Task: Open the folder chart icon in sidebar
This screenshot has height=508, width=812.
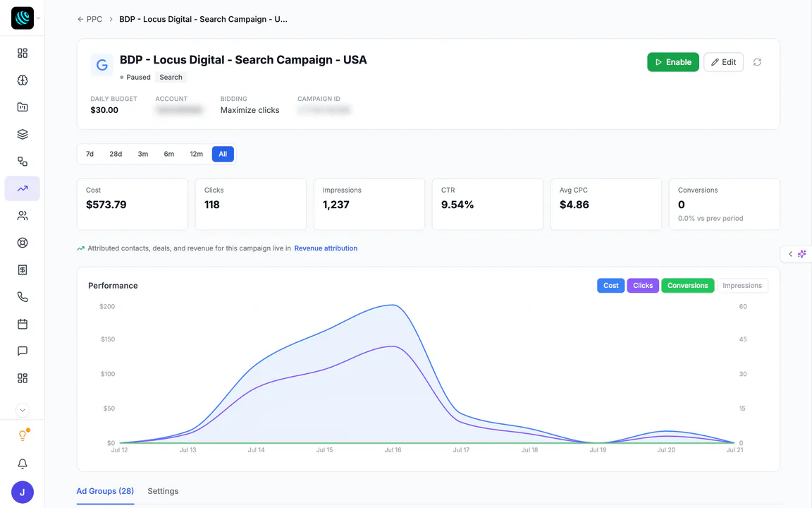Action: (23, 107)
